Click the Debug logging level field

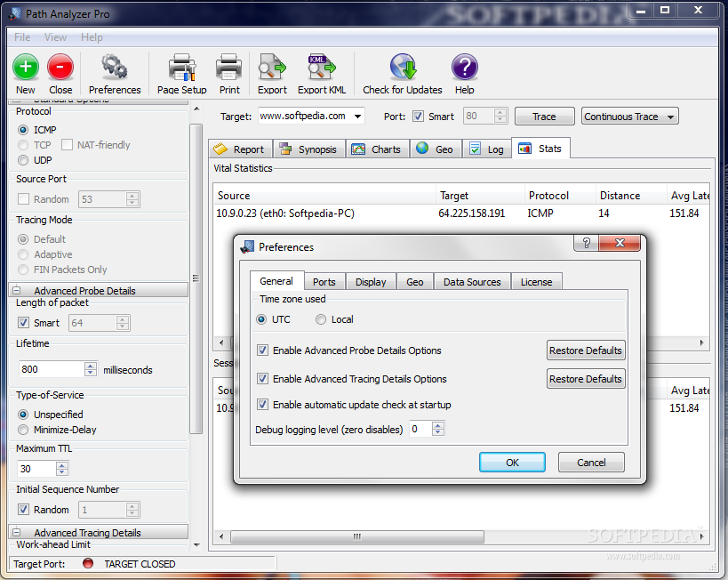tap(420, 429)
